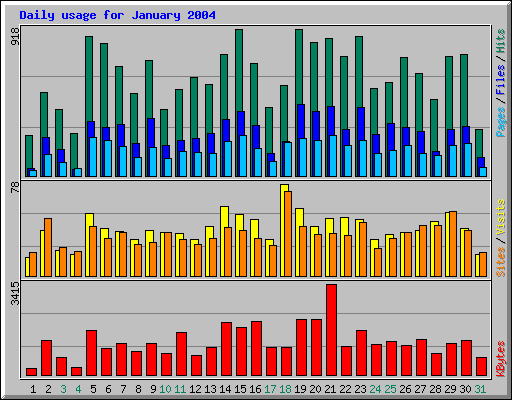
Task: Select day label "5" on the x-axis
Action: tap(93, 389)
